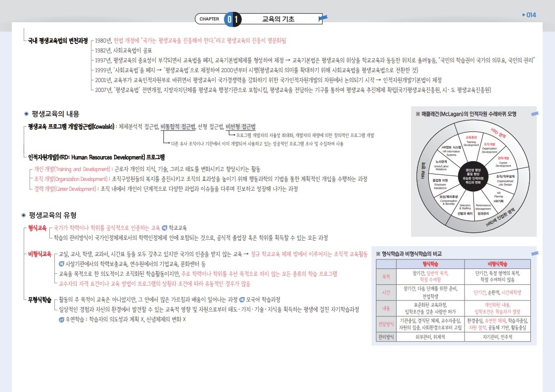Expand the red 비형식교육 tree heading
555x392 pixels.
tap(40, 254)
